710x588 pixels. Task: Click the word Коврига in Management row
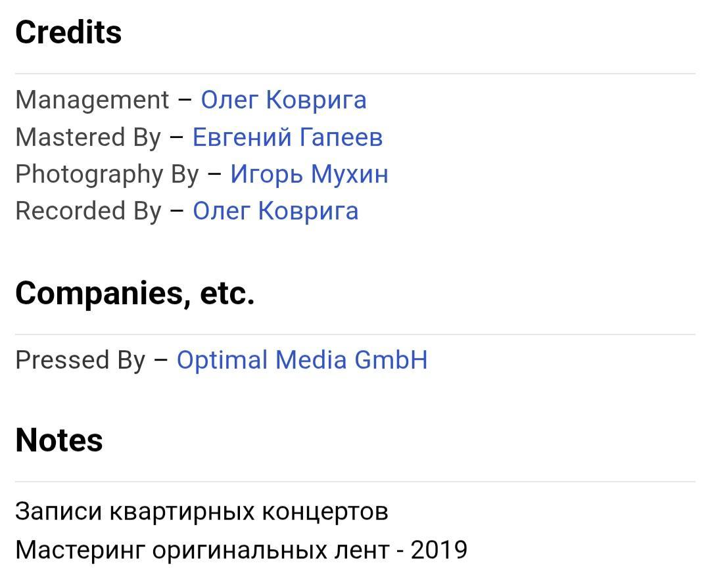pos(316,100)
